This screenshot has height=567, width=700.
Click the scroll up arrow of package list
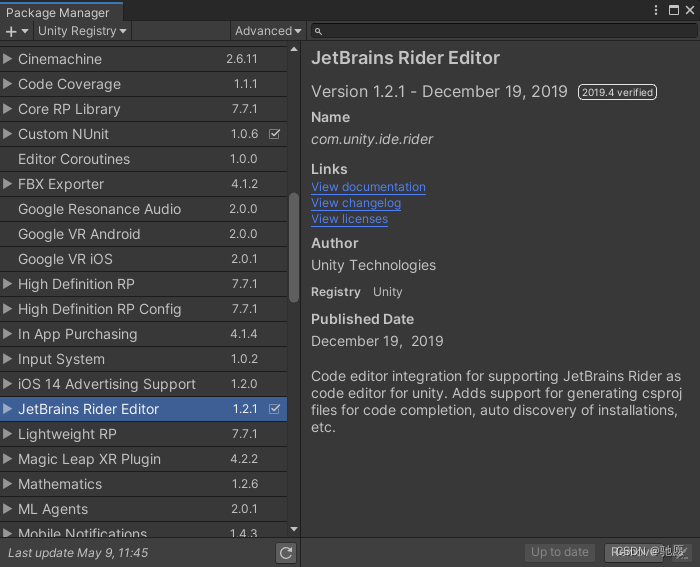[x=294, y=49]
